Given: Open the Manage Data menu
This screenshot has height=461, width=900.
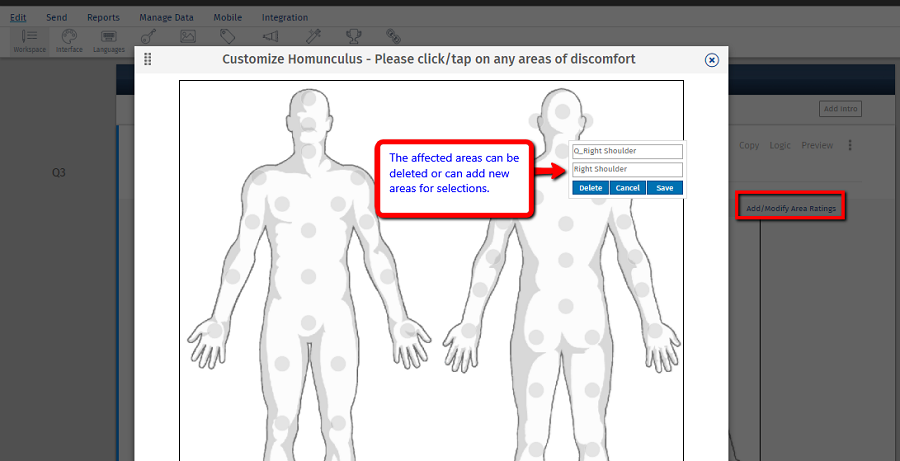Looking at the screenshot, I should pos(166,17).
